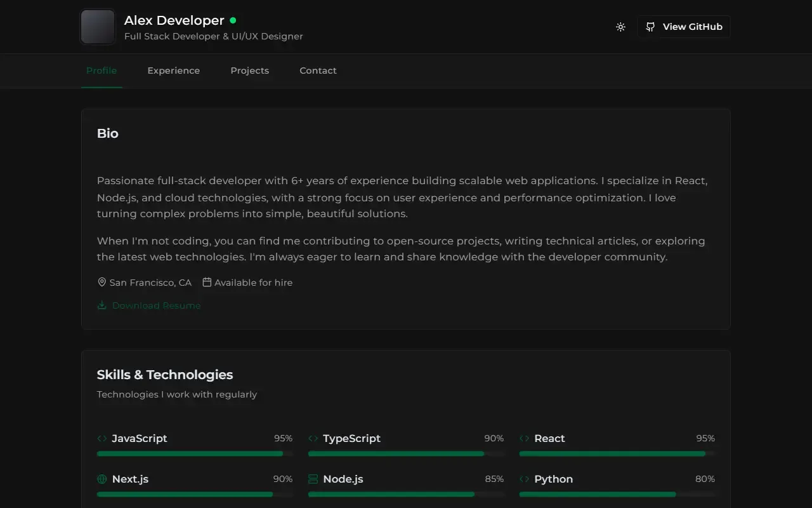
Task: Click the TypeScript skill progress bar
Action: (406, 453)
